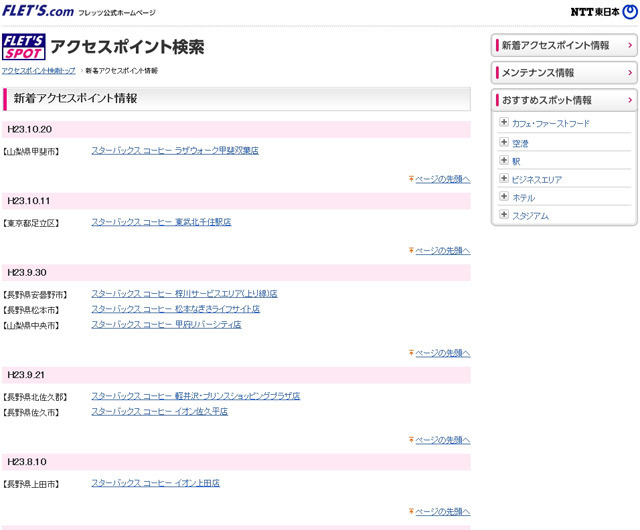Open スターバックス 軽井沢・プリンスショッピングプラザ店 link
The width and height of the screenshot is (640, 530).
(196, 396)
